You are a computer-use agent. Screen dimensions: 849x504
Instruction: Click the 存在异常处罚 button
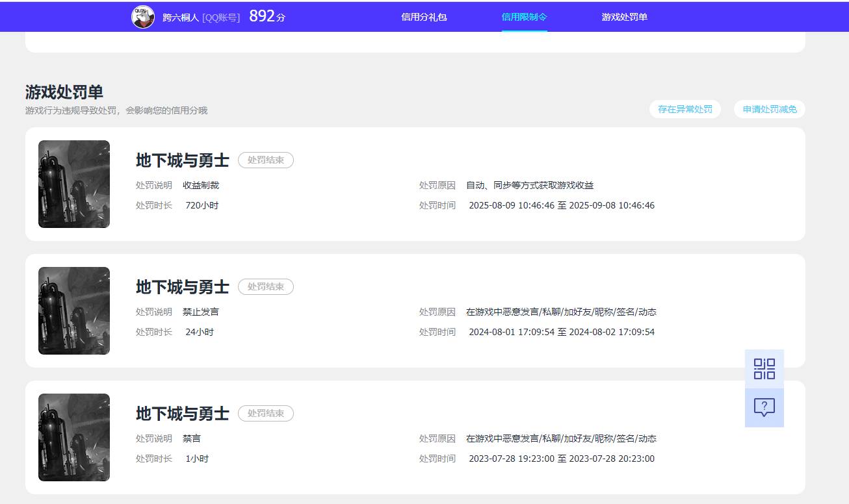(x=685, y=109)
